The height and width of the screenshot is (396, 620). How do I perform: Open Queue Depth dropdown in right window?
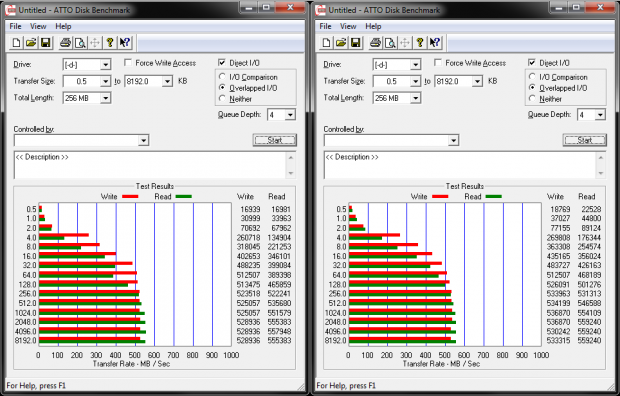click(x=600, y=115)
